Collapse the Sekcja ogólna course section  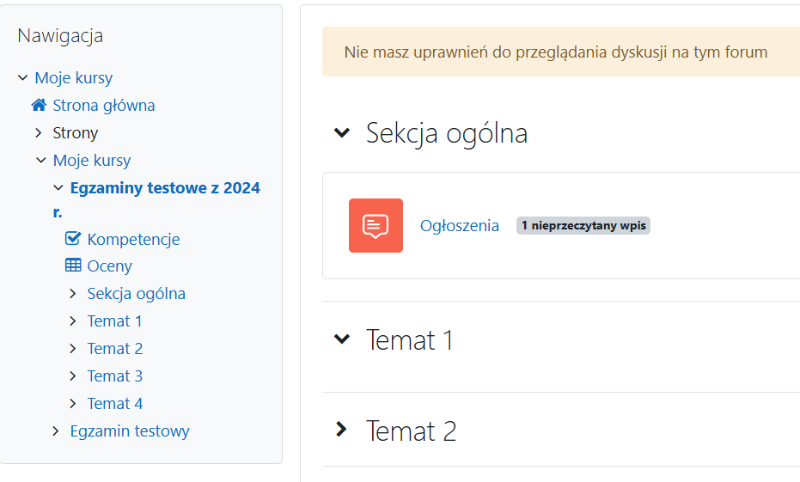342,132
